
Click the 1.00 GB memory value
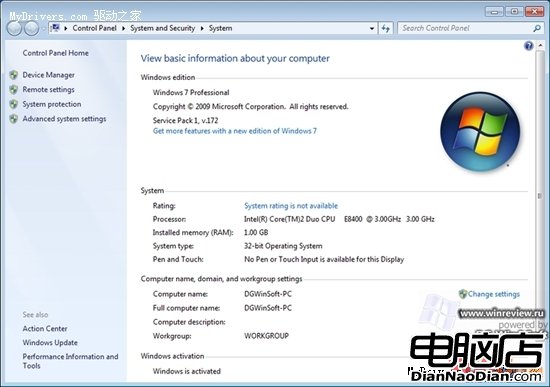256,233
